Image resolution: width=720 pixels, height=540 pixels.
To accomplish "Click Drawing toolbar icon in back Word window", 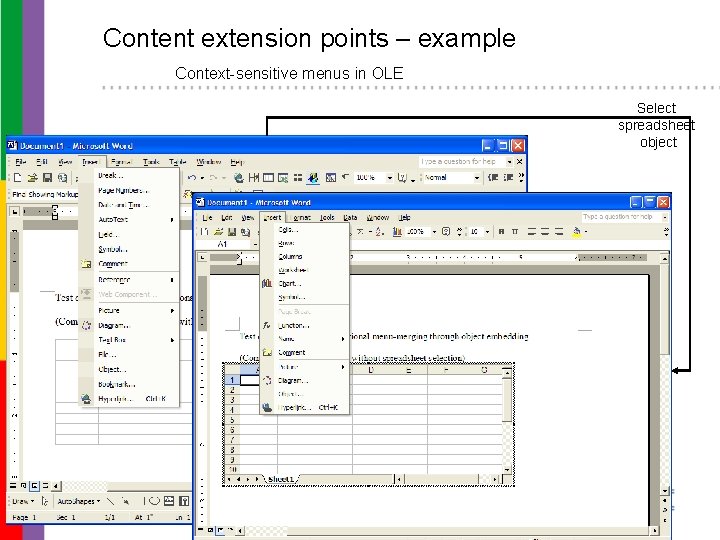I will 314,177.
